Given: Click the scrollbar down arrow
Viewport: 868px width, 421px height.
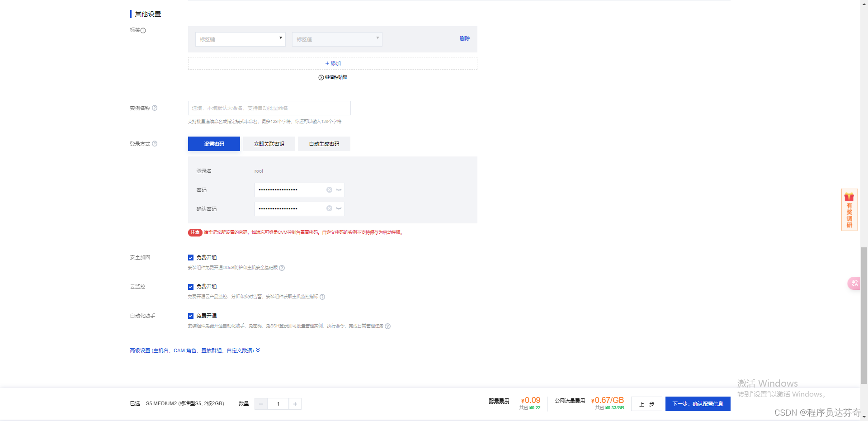Looking at the screenshot, I should tap(864, 417).
